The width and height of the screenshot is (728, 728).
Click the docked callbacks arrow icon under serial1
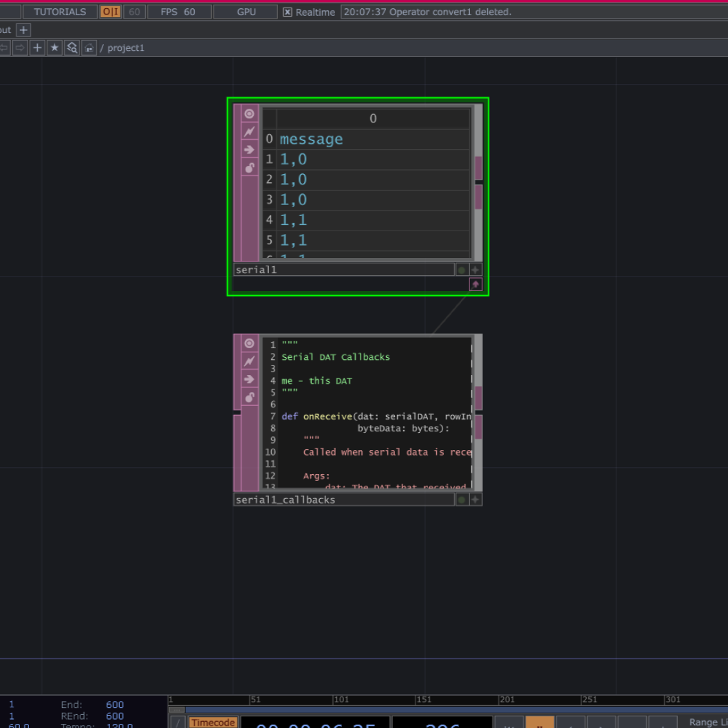[x=475, y=284]
